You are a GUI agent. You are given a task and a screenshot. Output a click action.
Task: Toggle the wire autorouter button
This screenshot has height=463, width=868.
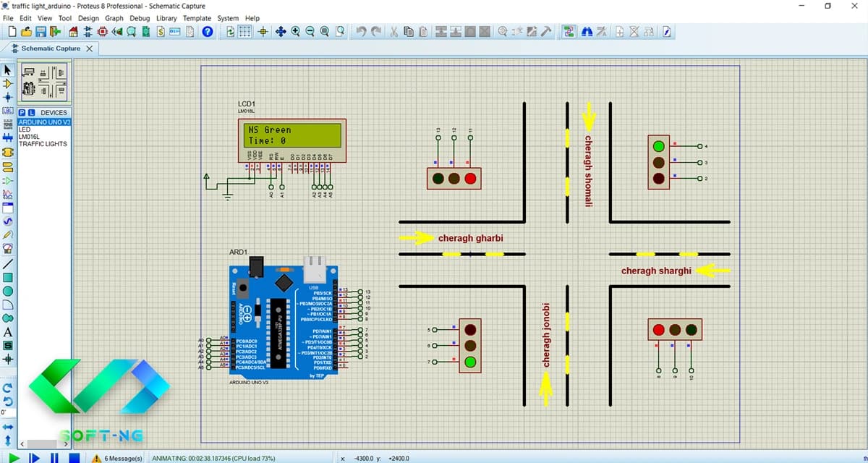(x=569, y=32)
